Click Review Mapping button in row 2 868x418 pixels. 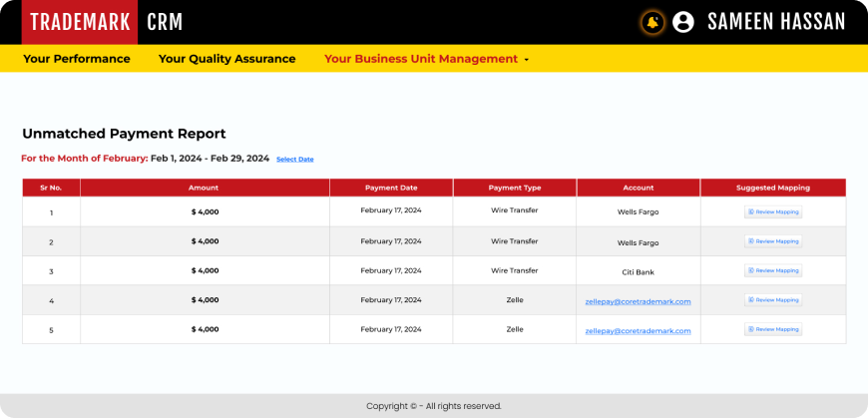(773, 241)
